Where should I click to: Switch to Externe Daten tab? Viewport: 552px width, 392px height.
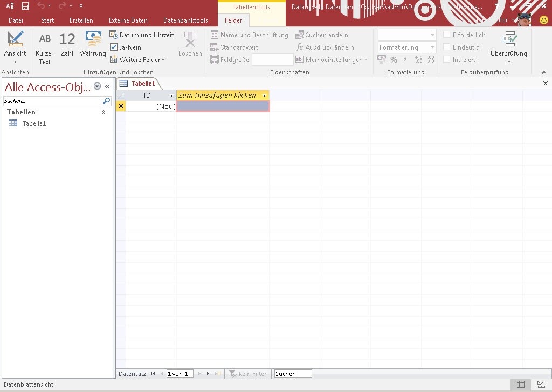pyautogui.click(x=128, y=20)
